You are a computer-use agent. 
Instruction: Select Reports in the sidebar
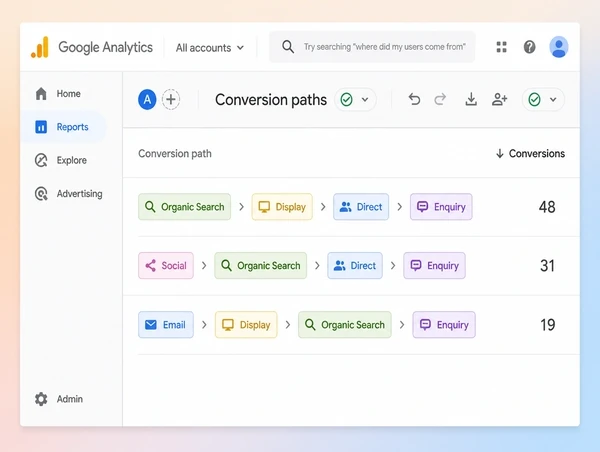click(63, 127)
